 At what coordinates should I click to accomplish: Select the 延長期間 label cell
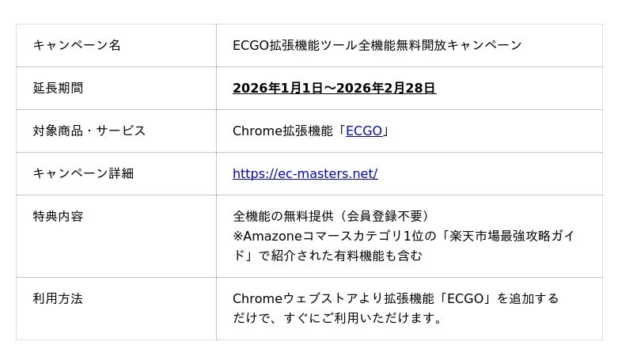58,89
